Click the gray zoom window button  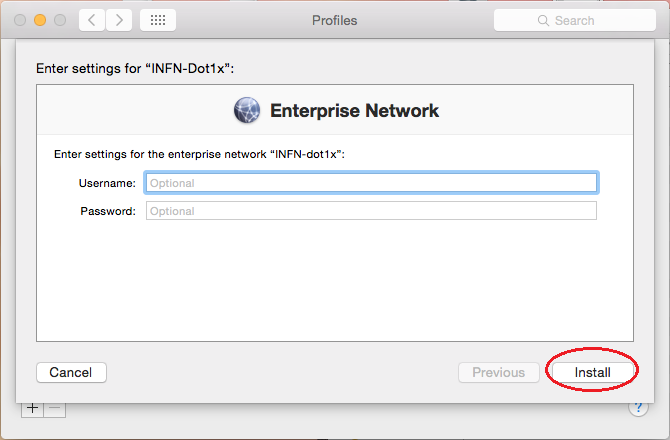coord(60,20)
